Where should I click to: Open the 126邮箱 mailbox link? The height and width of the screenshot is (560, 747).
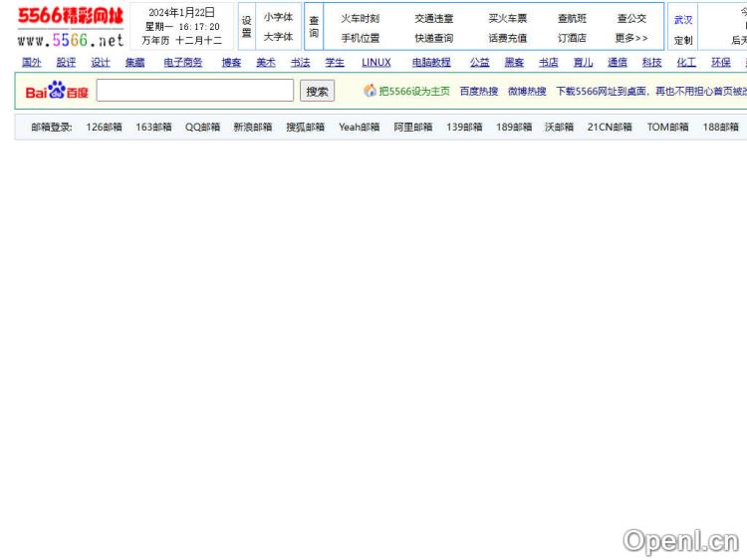click(104, 128)
